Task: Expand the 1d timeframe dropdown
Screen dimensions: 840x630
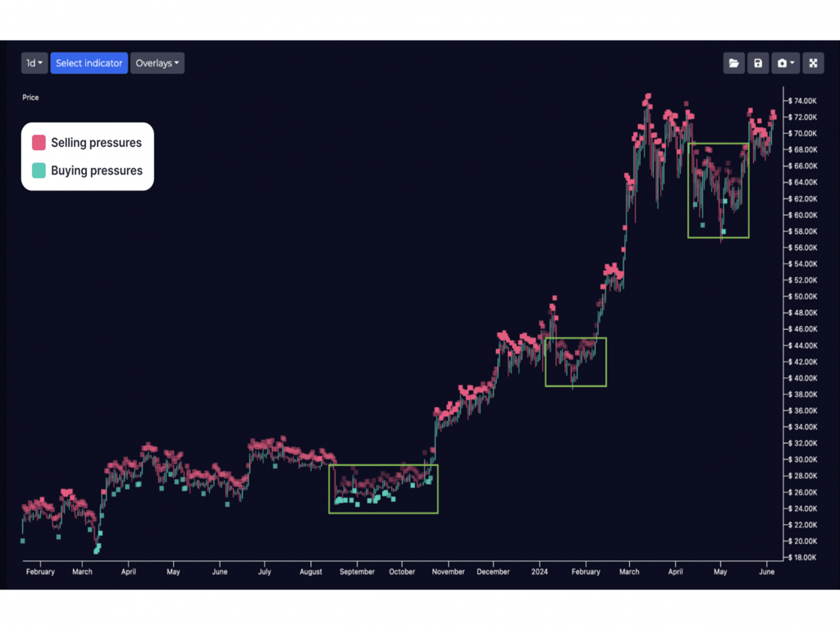Action: (34, 63)
